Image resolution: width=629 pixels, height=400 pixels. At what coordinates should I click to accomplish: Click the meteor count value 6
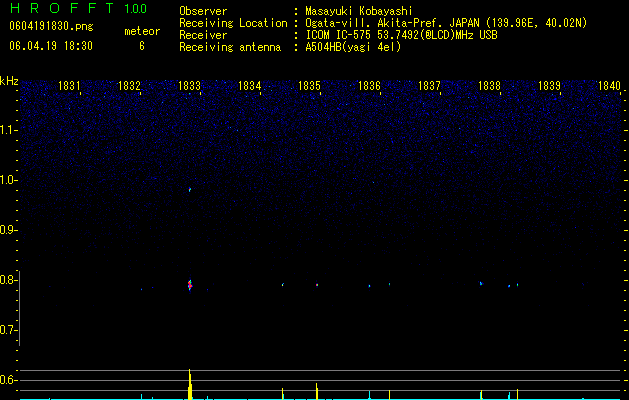point(142,46)
